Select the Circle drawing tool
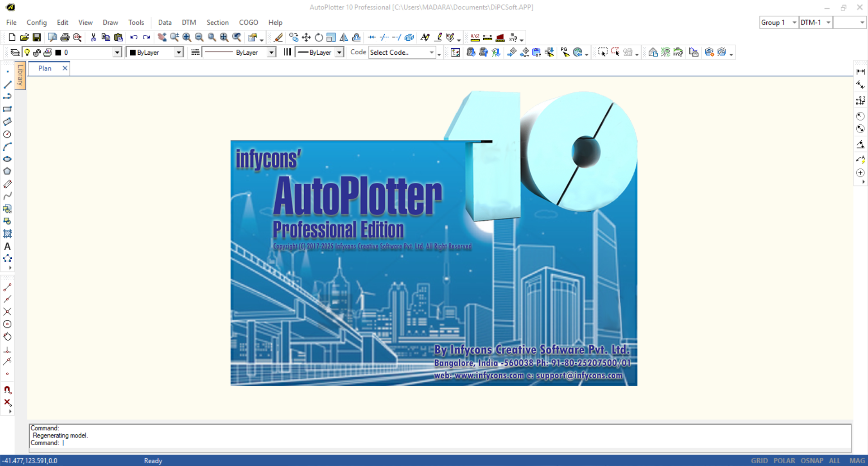Viewport: 868px width, 466px height. (x=7, y=134)
